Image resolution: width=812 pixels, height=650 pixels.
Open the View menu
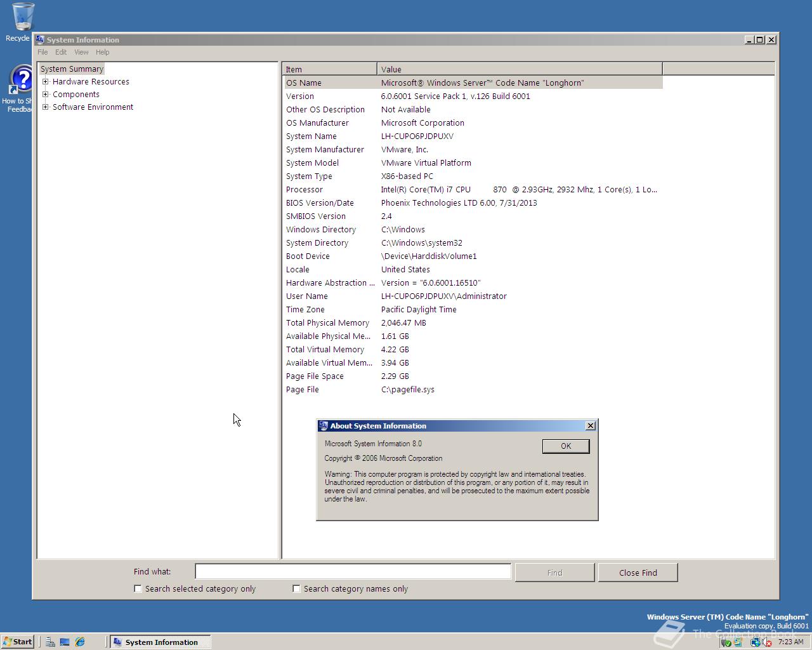pos(81,52)
